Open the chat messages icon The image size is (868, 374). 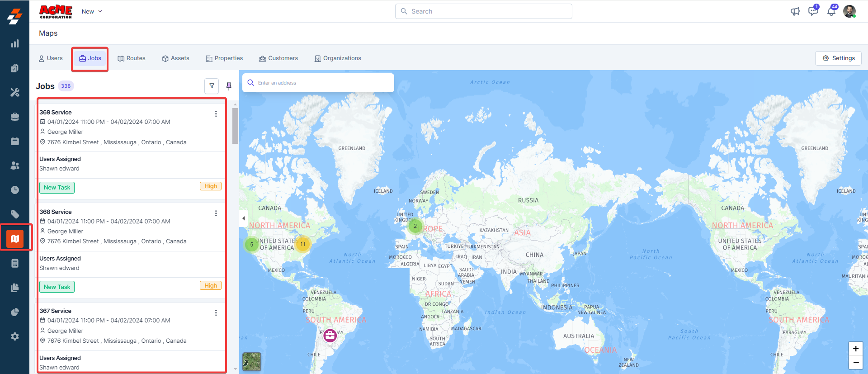pos(813,11)
